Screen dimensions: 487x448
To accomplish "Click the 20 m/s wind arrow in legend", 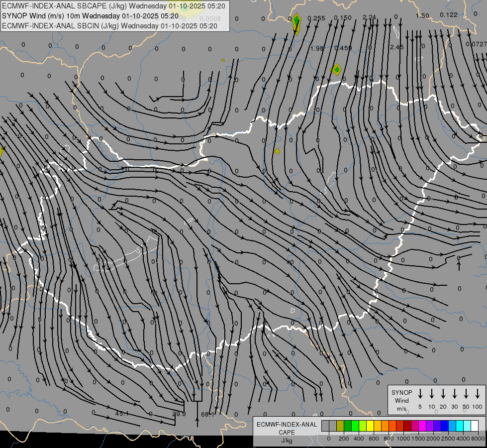I will click(443, 394).
